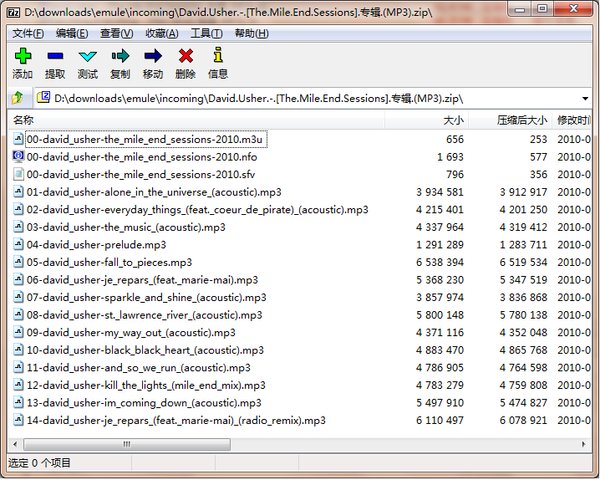Click the icon of the 09-my_way_out track

[x=18, y=332]
